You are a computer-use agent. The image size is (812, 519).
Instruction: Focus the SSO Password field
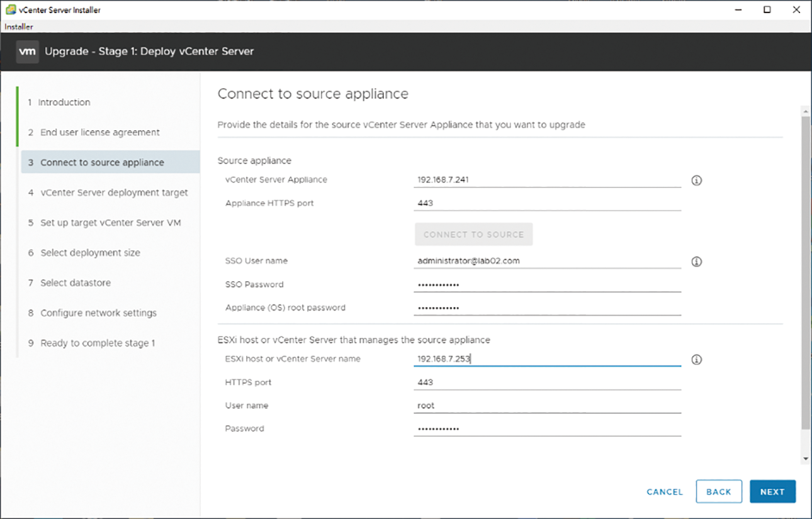(x=548, y=285)
